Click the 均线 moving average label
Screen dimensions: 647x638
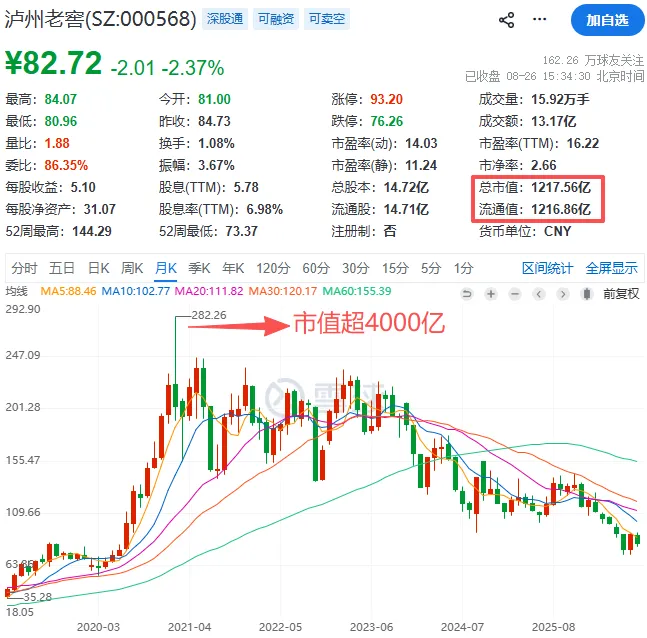click(17, 291)
